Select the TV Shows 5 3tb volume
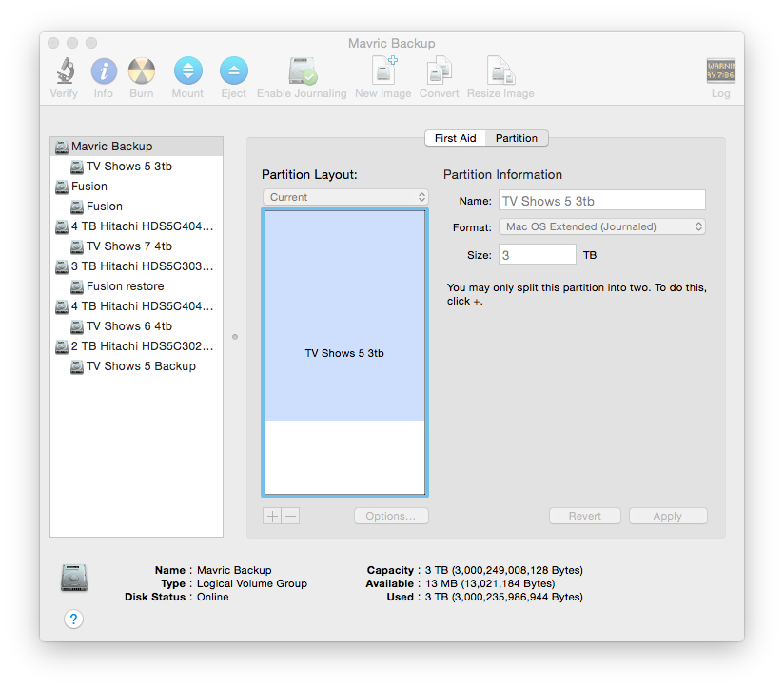The height and width of the screenshot is (689, 784). pyautogui.click(x=136, y=166)
